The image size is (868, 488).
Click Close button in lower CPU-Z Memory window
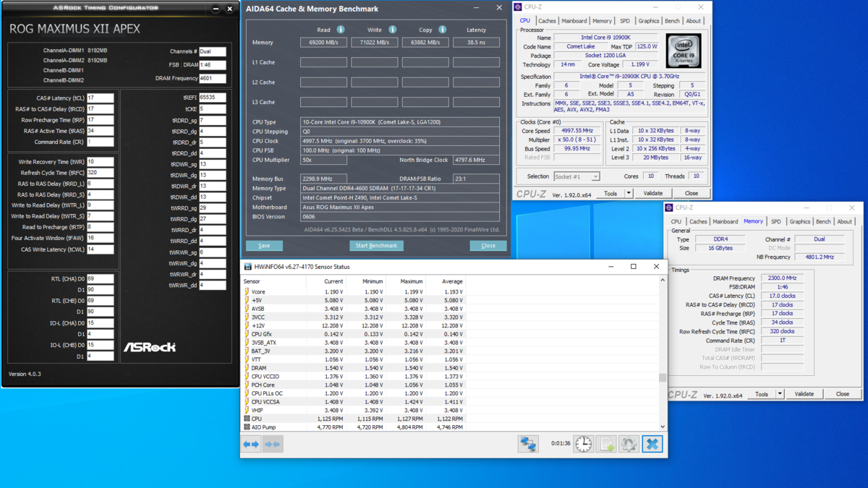(843, 394)
